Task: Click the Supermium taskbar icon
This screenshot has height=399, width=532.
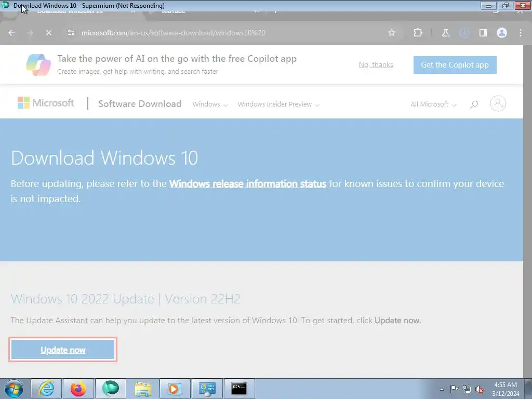Action: point(111,389)
